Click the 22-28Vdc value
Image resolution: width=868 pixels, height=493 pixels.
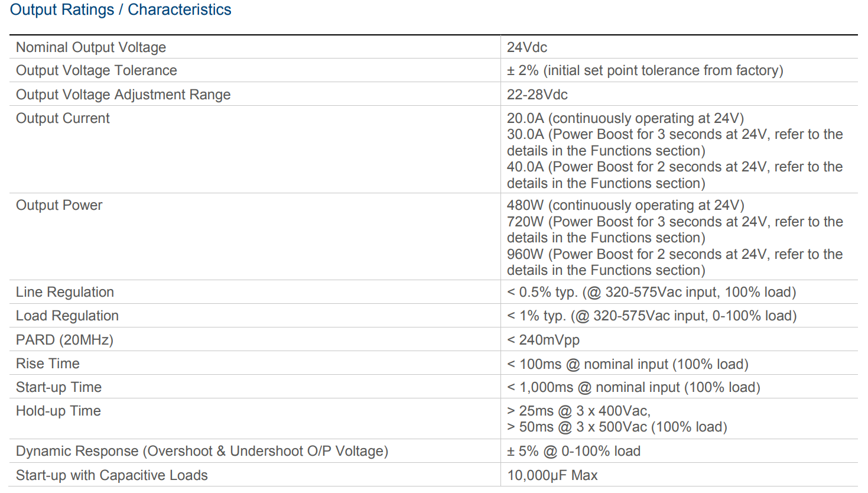tap(537, 95)
